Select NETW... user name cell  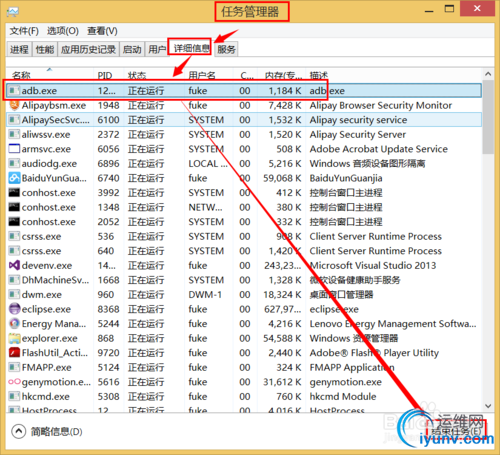[205, 207]
